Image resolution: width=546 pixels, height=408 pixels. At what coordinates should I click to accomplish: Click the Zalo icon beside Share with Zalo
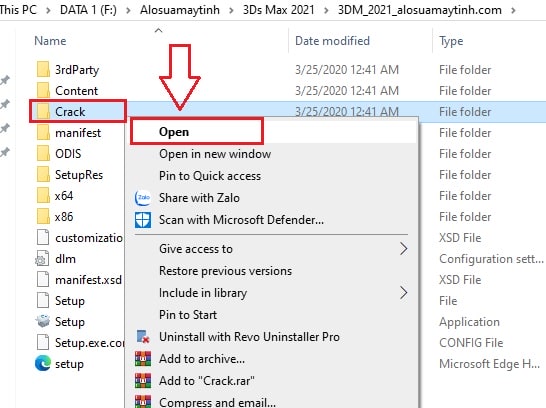coord(143,198)
